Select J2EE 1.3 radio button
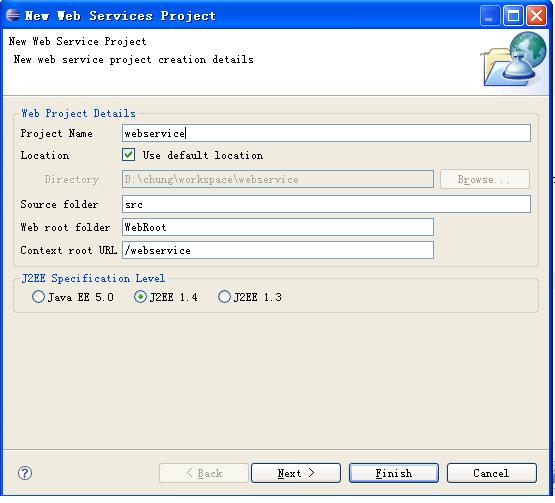 click(224, 297)
